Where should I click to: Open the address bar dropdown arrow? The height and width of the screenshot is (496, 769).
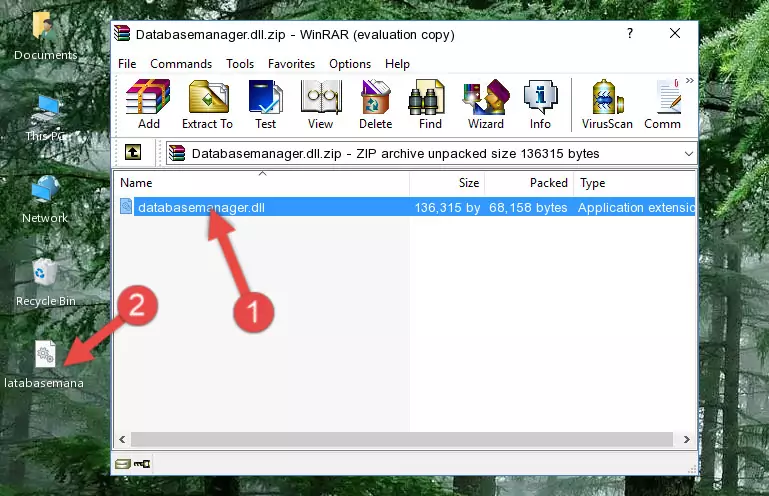pyautogui.click(x=689, y=154)
